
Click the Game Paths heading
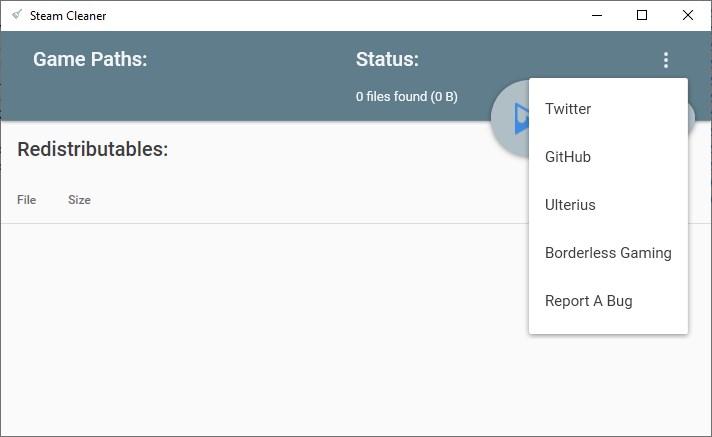90,60
